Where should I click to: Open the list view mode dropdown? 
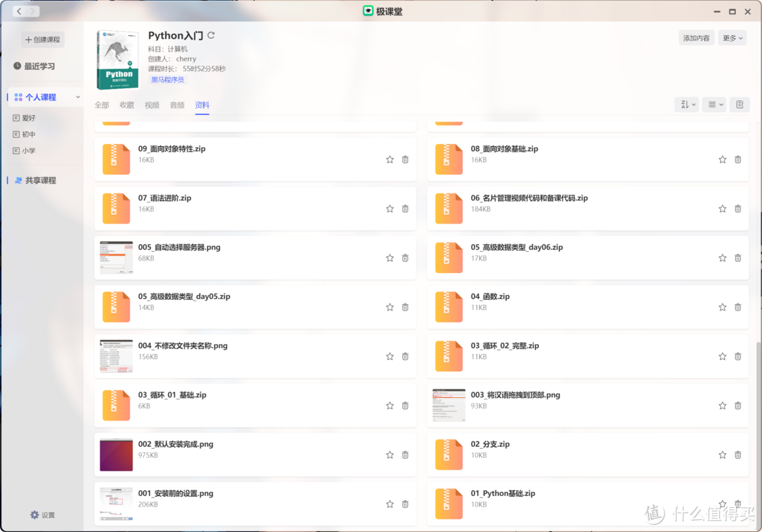coord(714,104)
